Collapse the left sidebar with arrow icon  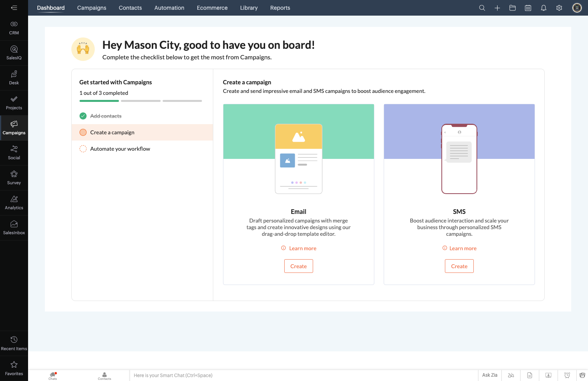(x=14, y=8)
